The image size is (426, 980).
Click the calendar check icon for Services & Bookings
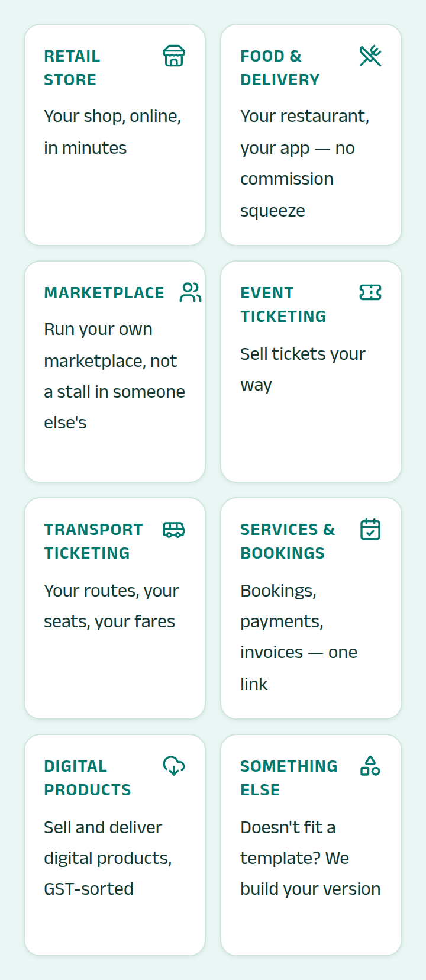370,529
